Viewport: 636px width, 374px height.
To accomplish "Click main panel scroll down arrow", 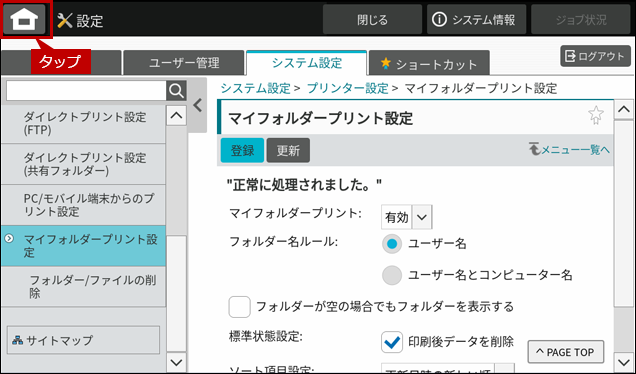I will coord(623,361).
